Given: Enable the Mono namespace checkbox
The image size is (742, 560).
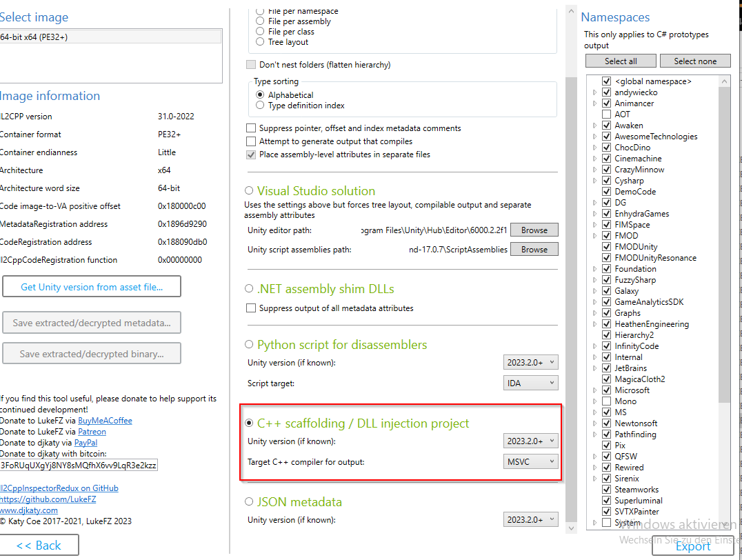Looking at the screenshot, I should (x=606, y=401).
